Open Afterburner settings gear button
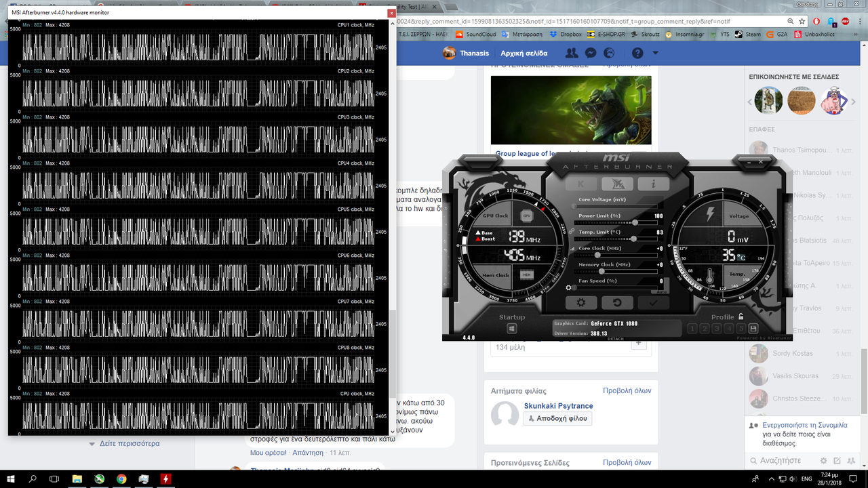 coord(581,303)
